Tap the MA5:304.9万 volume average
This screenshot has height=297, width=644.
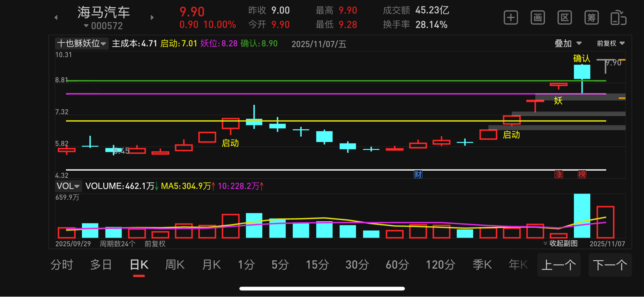(x=186, y=186)
